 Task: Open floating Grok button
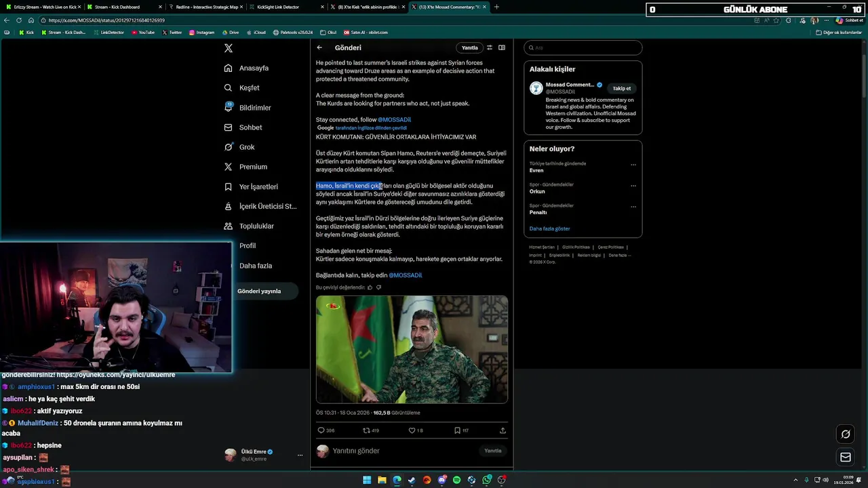click(x=846, y=434)
